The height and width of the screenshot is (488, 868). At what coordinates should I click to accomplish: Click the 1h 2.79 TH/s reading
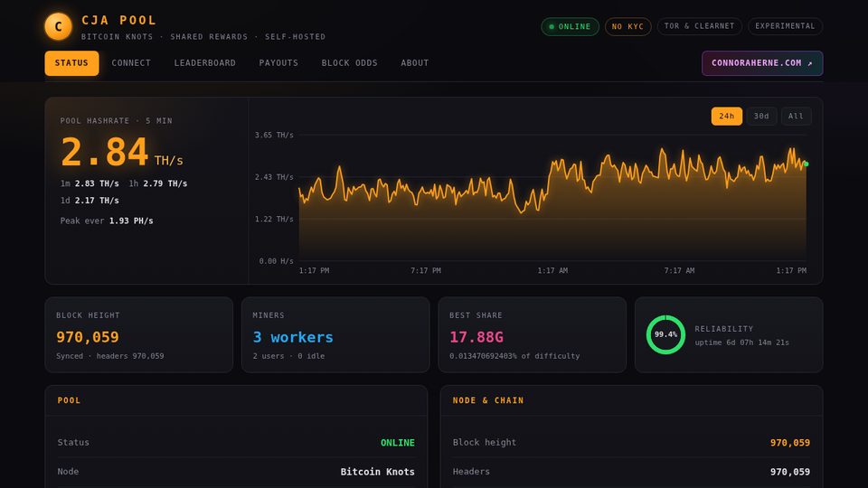pyautogui.click(x=157, y=183)
